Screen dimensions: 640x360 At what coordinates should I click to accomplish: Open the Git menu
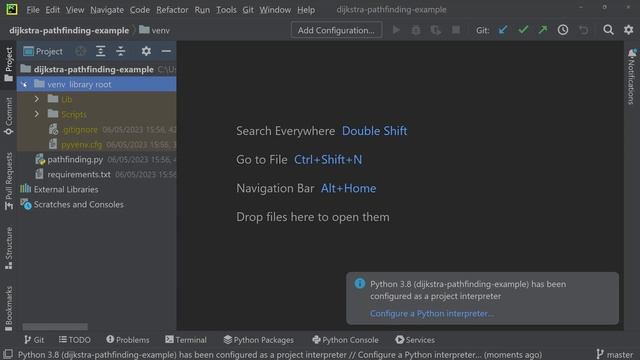[248, 9]
